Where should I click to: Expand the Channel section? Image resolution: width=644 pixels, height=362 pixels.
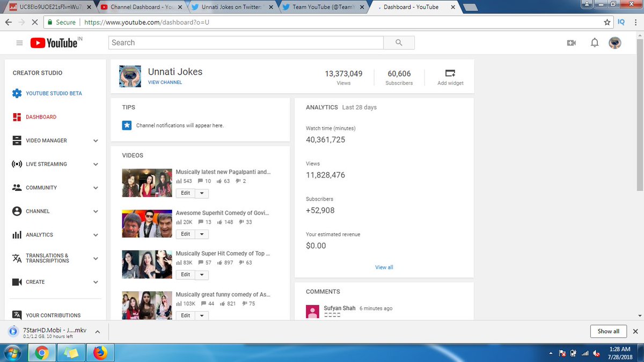tap(96, 212)
